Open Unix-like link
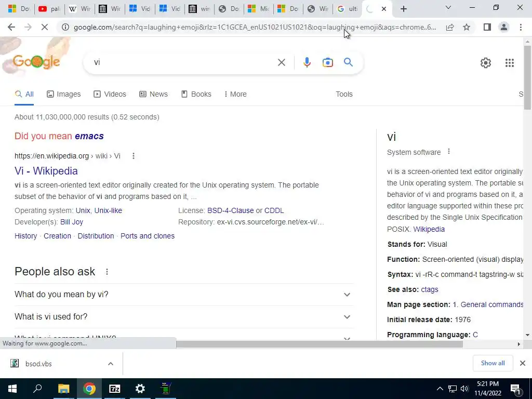532x399 pixels. click(x=108, y=211)
